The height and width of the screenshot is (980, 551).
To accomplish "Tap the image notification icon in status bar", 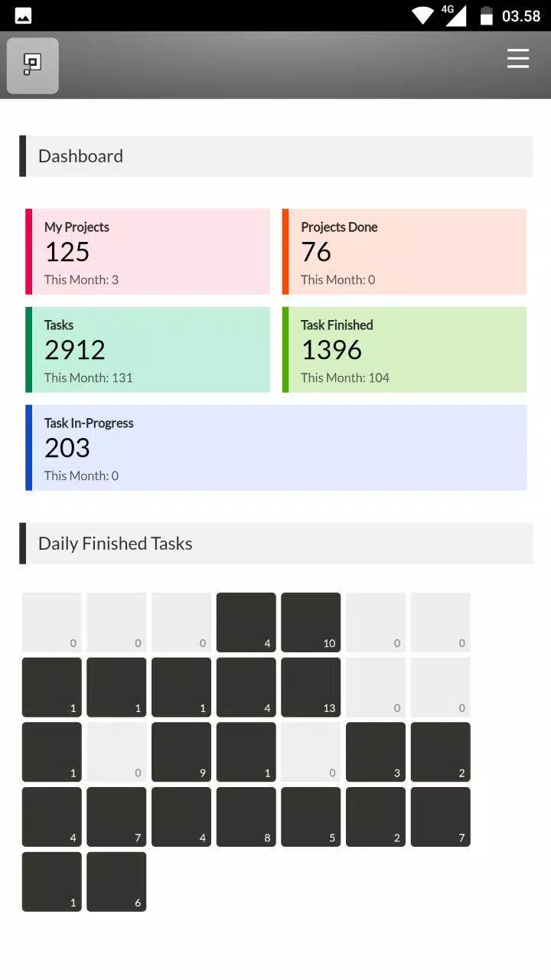I will (24, 15).
